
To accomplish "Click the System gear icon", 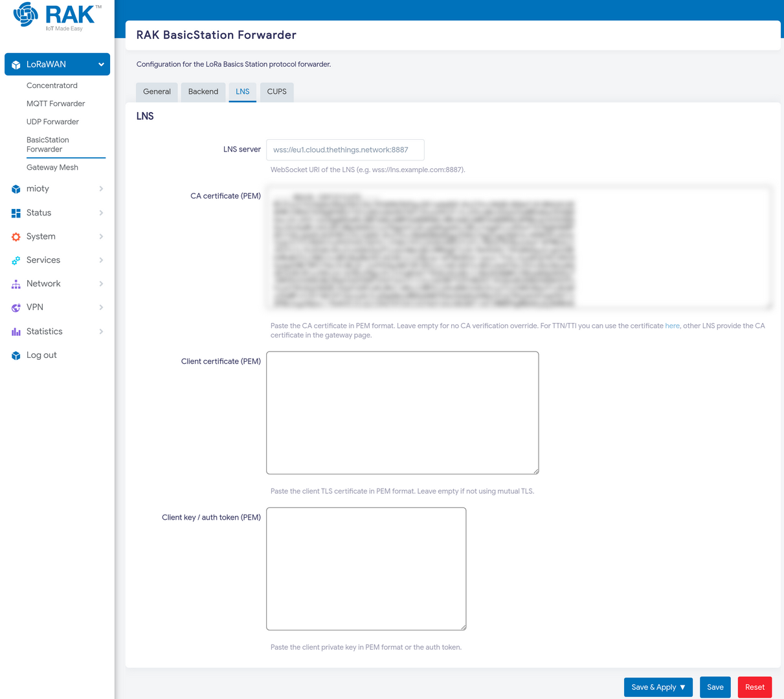I will [x=16, y=237].
